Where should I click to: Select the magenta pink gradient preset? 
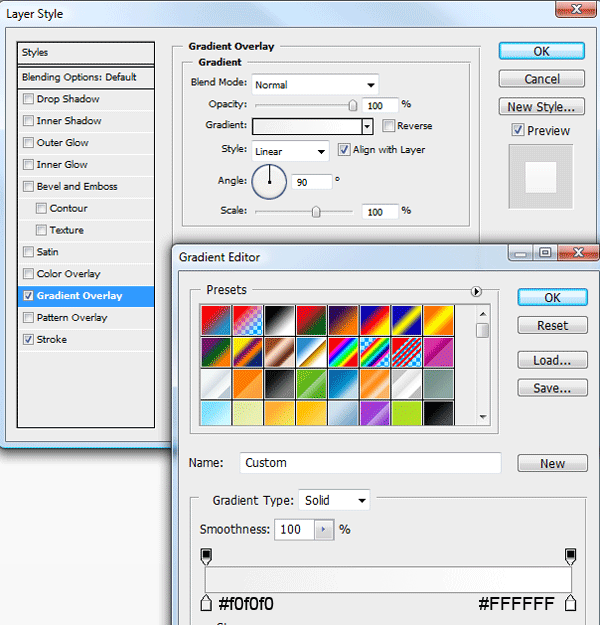click(x=439, y=352)
